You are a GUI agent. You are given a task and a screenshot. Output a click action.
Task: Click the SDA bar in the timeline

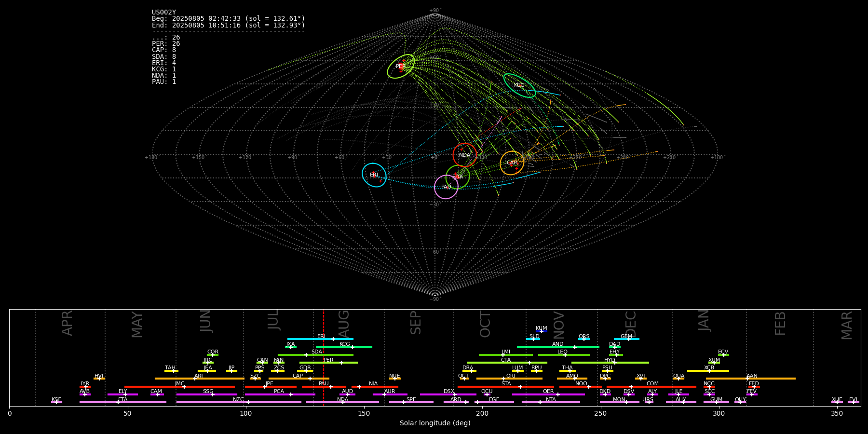[x=315, y=355]
